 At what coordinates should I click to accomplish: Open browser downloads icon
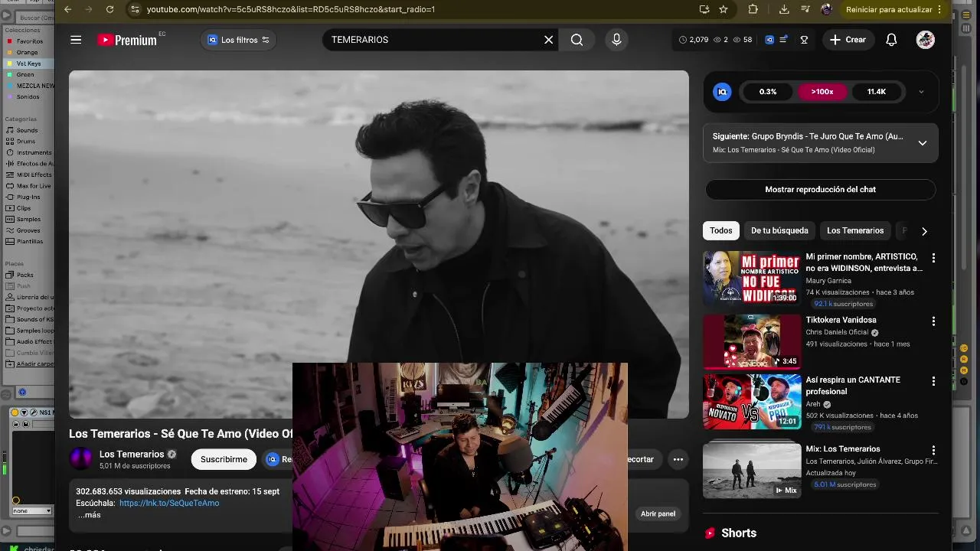pos(784,9)
